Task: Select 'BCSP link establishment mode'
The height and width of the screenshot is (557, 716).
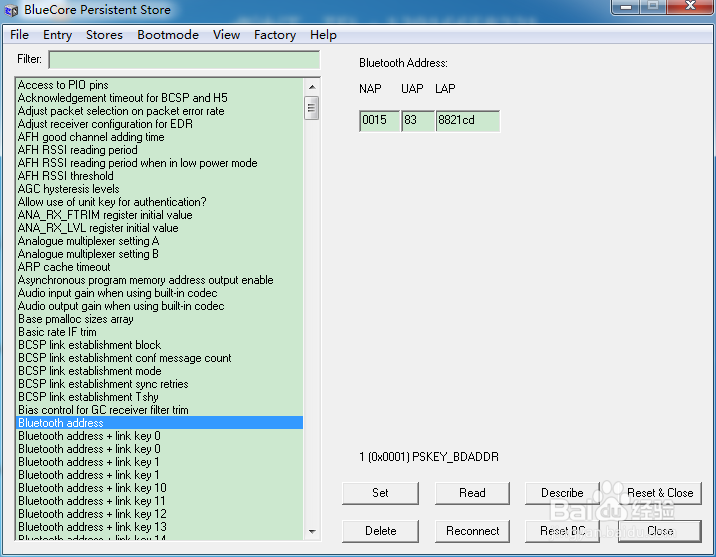Action: tap(160, 371)
